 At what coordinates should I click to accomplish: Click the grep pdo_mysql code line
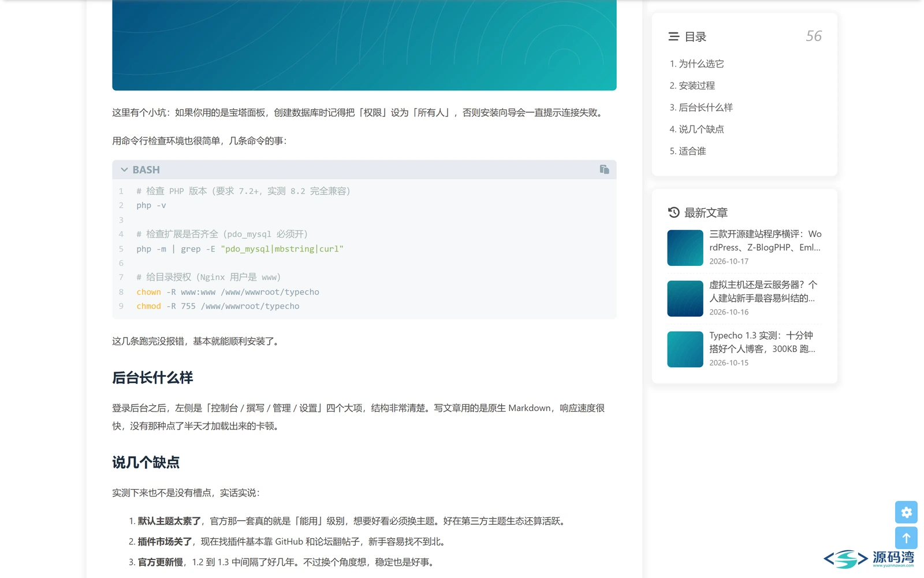pyautogui.click(x=240, y=249)
